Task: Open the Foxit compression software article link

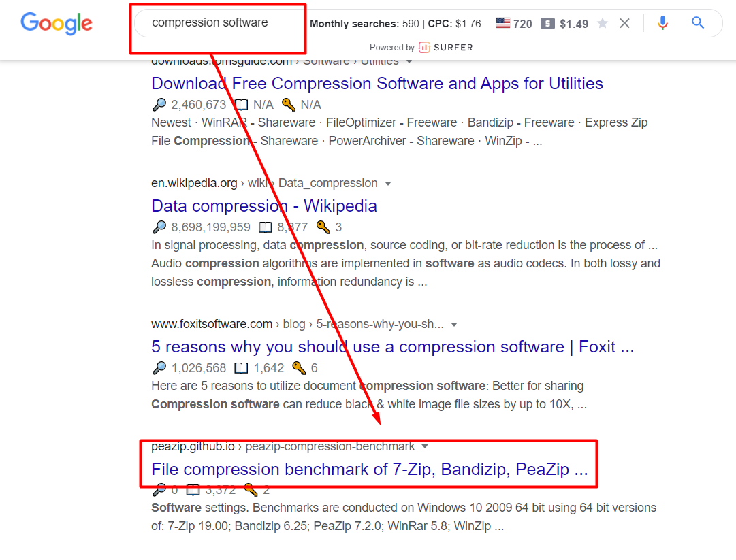Action: 392,347
